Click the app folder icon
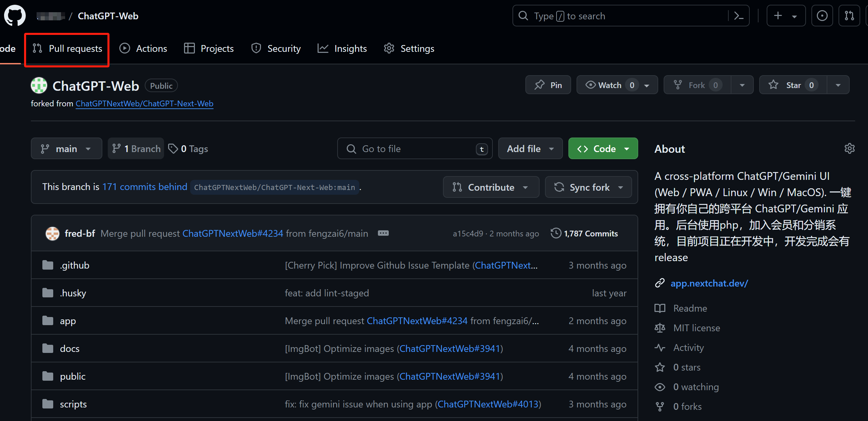This screenshot has width=868, height=421. [x=48, y=320]
